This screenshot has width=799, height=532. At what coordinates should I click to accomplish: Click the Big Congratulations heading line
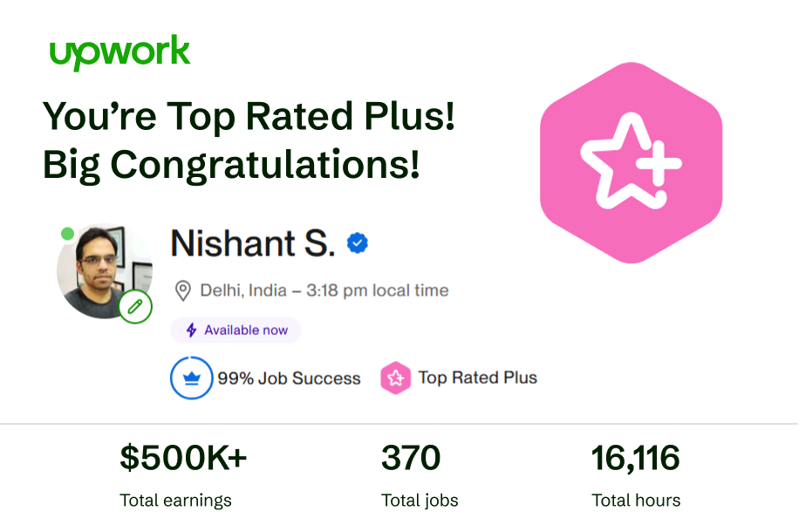tap(231, 165)
